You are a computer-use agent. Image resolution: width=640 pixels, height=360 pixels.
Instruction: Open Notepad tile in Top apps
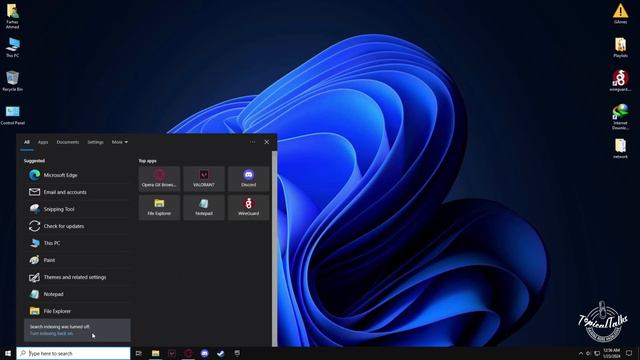(x=204, y=207)
